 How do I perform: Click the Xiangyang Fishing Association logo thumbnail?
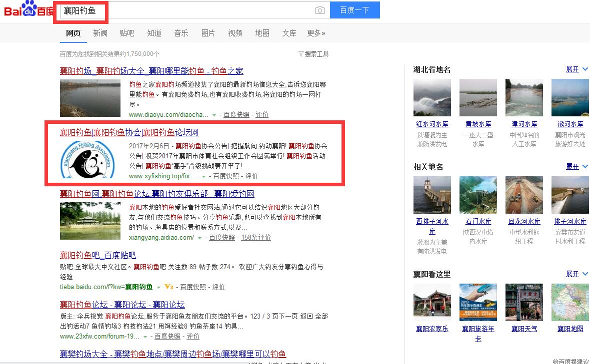(x=87, y=160)
